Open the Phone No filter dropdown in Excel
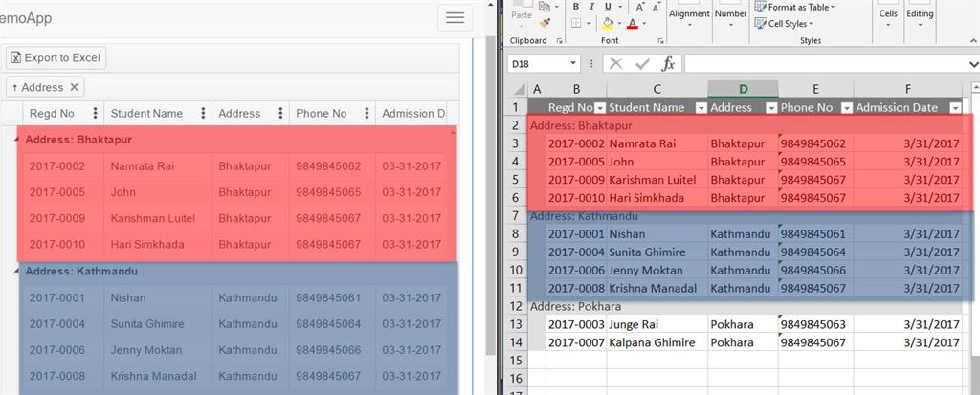This screenshot has width=980, height=395. point(847,108)
